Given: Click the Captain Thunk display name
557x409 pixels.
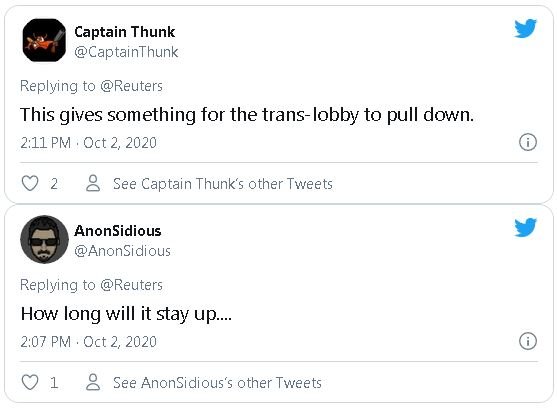Looking at the screenshot, I should (125, 32).
